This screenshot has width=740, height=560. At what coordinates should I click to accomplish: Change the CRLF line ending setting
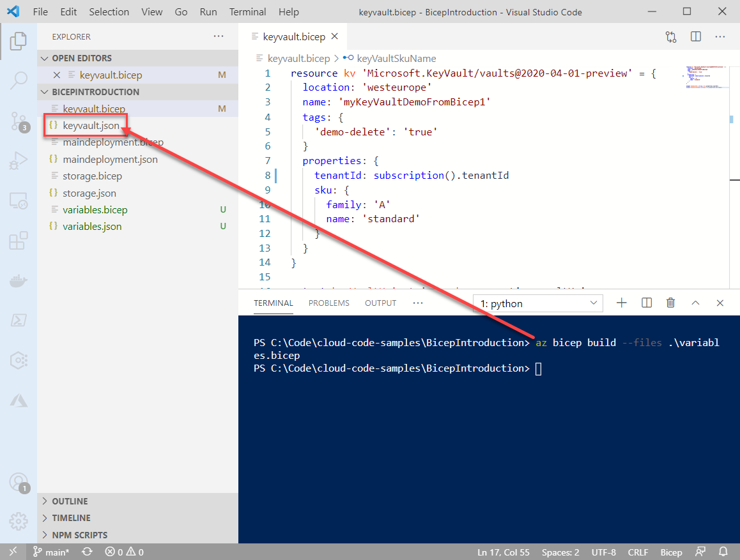coord(638,552)
